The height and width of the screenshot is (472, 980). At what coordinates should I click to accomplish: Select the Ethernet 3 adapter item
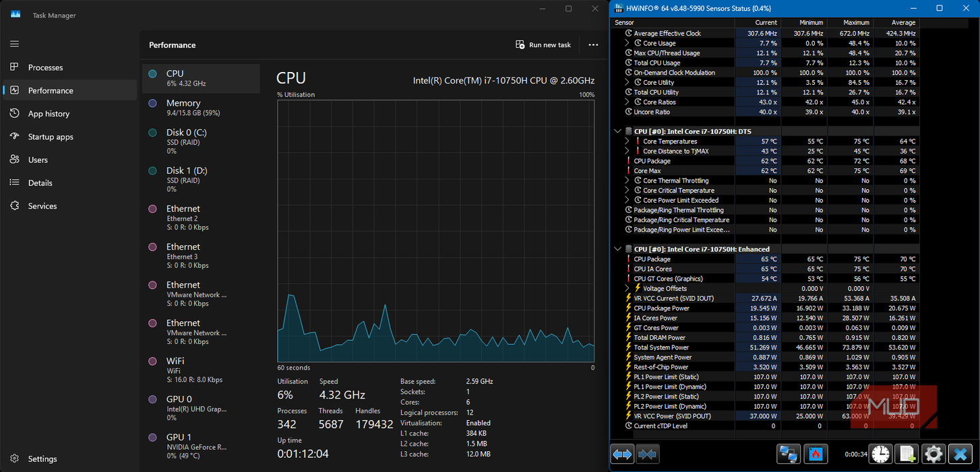pos(201,256)
